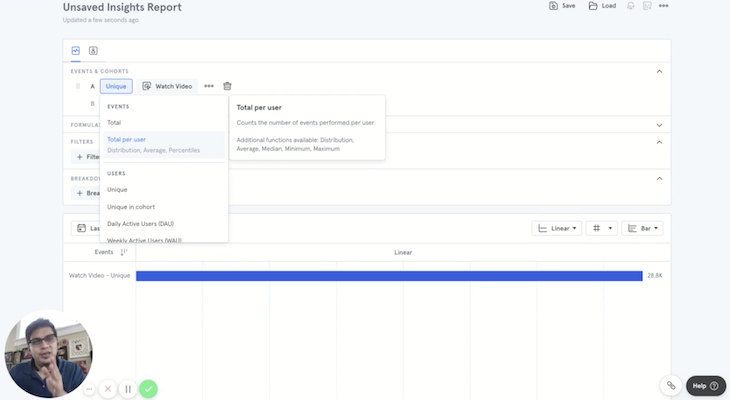Open event A's three-dot options

tap(209, 86)
